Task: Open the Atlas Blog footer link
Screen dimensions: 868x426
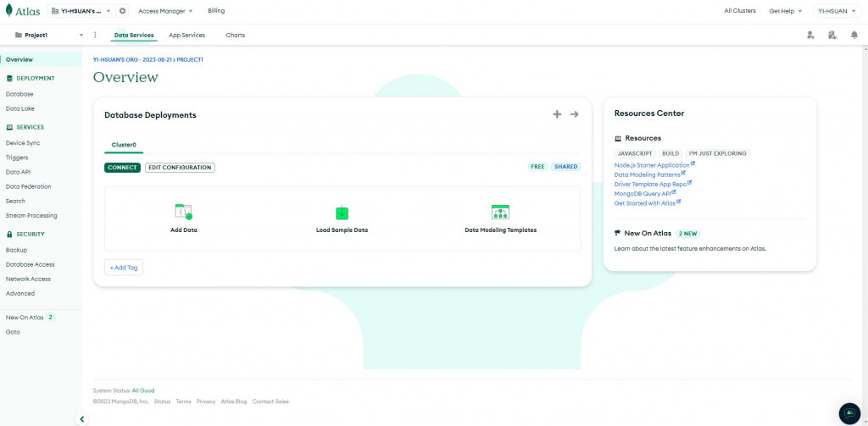Action: [x=234, y=401]
